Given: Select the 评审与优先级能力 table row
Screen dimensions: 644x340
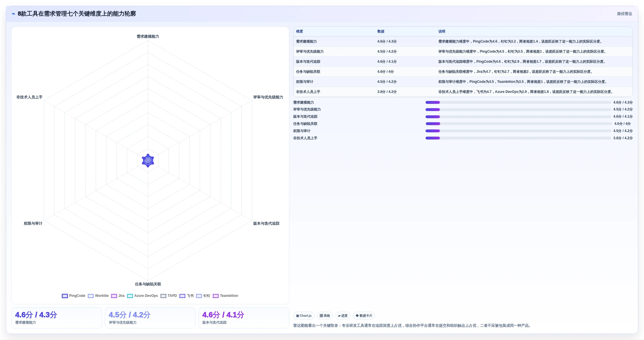Looking at the screenshot, I should 463,51.
